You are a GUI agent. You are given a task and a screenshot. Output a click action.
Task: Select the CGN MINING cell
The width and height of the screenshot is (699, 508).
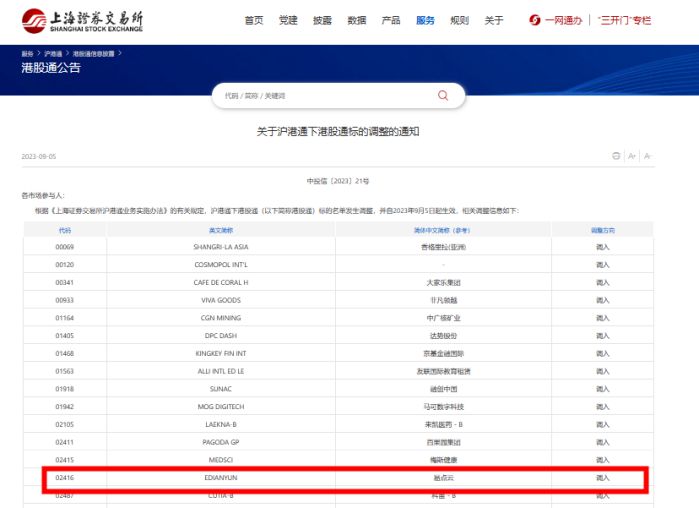click(221, 318)
